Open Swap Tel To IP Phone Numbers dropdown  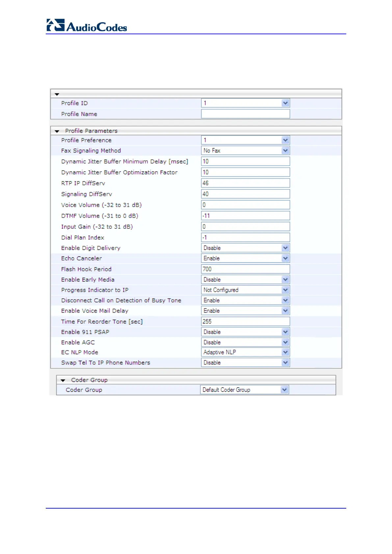point(245,362)
